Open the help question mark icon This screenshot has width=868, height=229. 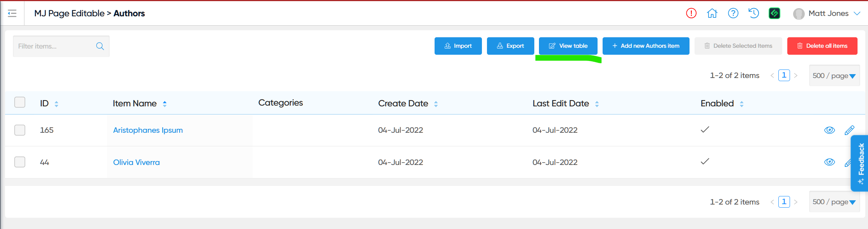coord(733,14)
